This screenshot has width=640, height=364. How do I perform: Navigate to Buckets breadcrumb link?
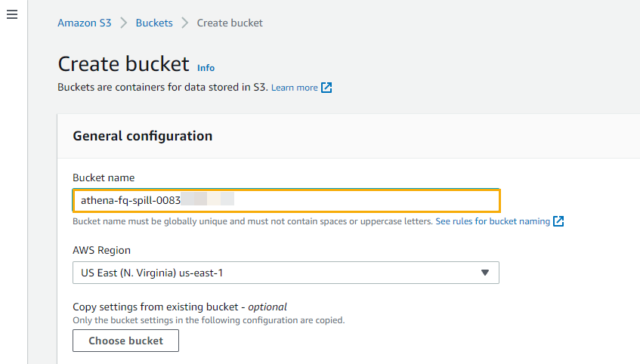click(154, 23)
